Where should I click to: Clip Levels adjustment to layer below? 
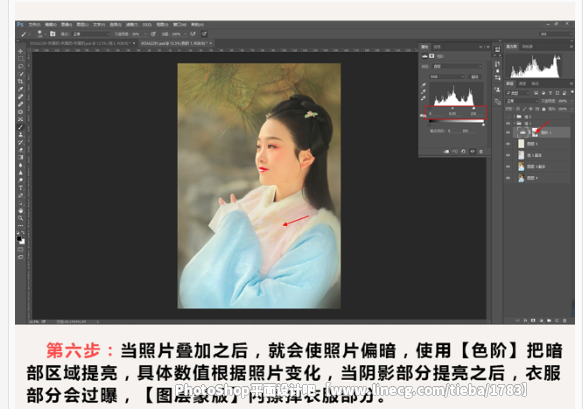[447, 152]
